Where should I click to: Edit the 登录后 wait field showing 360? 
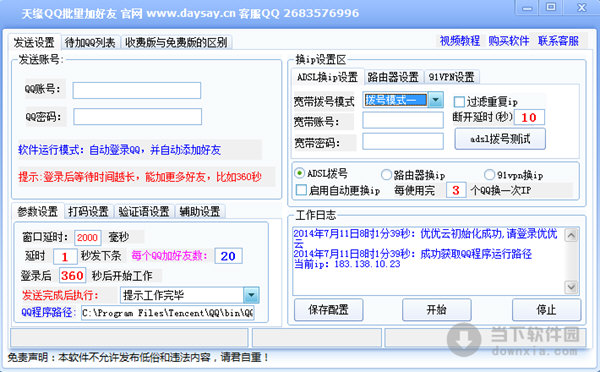[72, 276]
